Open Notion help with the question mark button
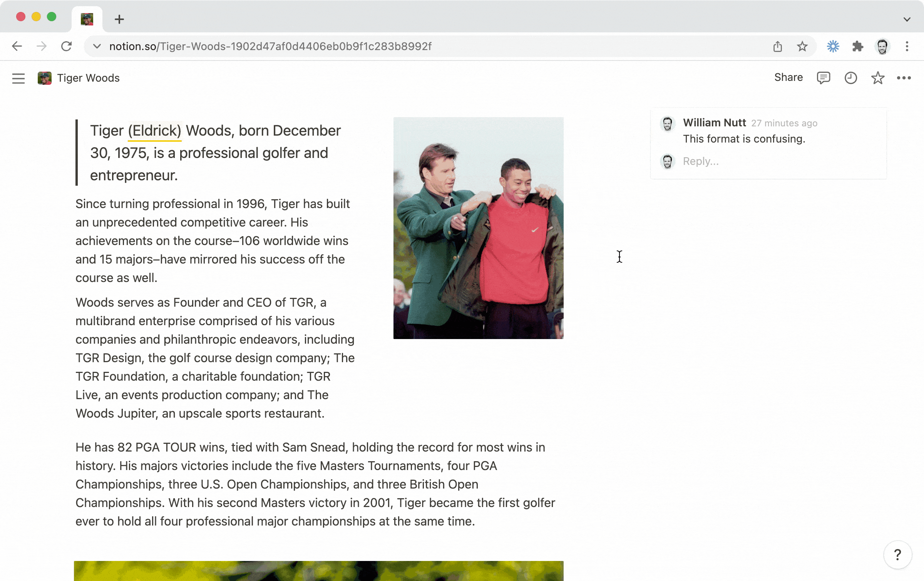The height and width of the screenshot is (581, 924). coord(897,554)
